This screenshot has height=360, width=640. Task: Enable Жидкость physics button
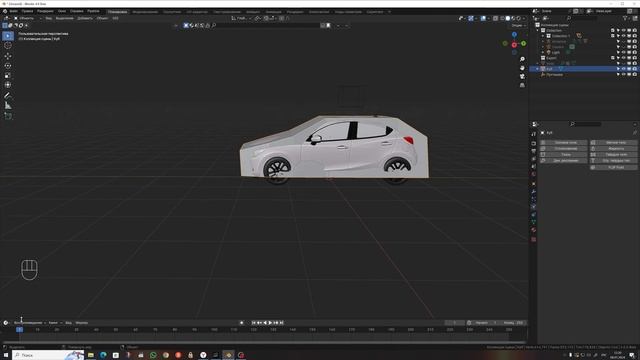pyautogui.click(x=613, y=149)
